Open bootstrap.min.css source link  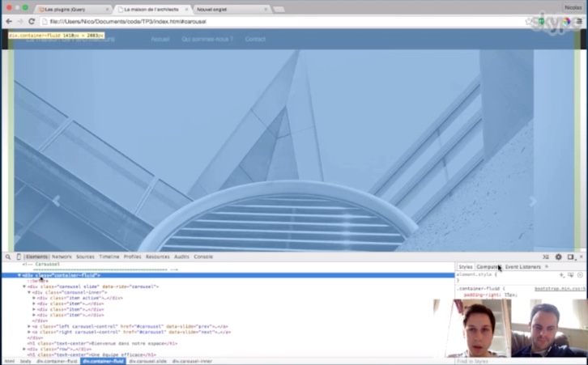pos(560,289)
